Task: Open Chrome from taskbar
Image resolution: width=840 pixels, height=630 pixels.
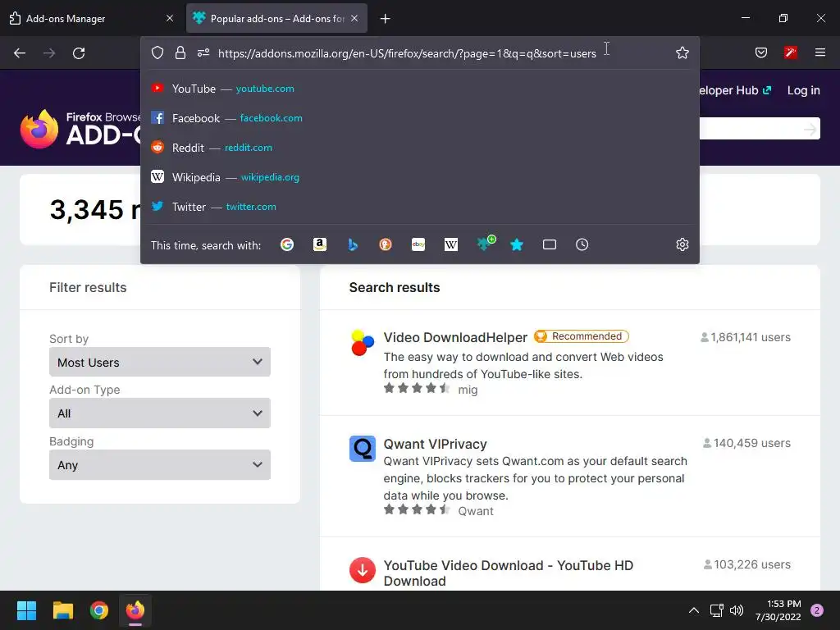Action: pos(99,610)
